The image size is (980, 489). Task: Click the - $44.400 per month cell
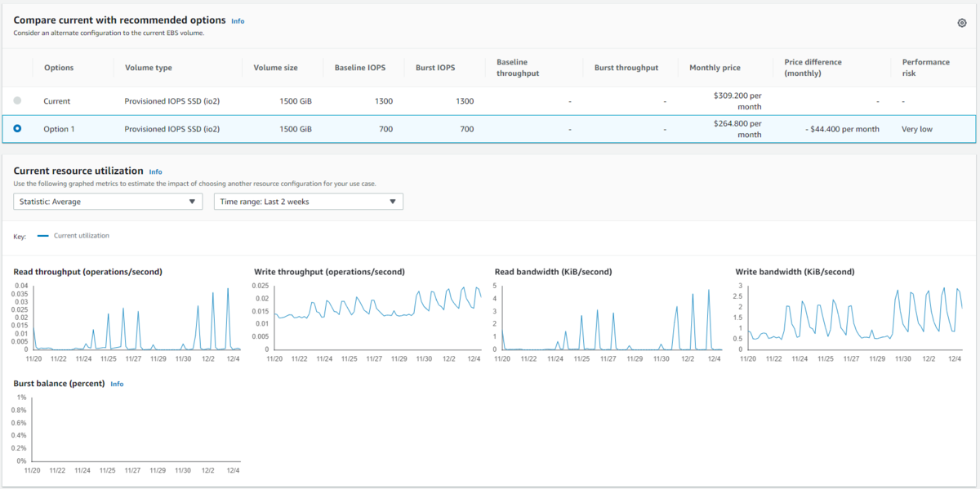click(840, 129)
